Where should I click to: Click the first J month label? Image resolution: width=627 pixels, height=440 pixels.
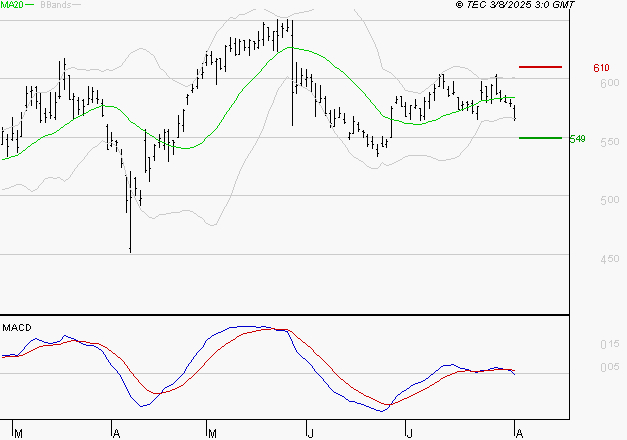(x=310, y=434)
